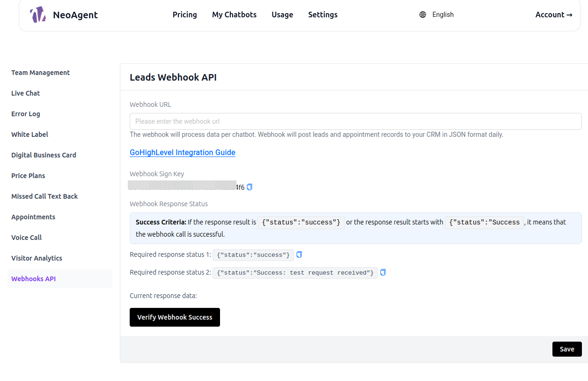Image resolution: width=588 pixels, height=381 pixels.
Task: Copy required response status 2 value
Action: pos(382,272)
